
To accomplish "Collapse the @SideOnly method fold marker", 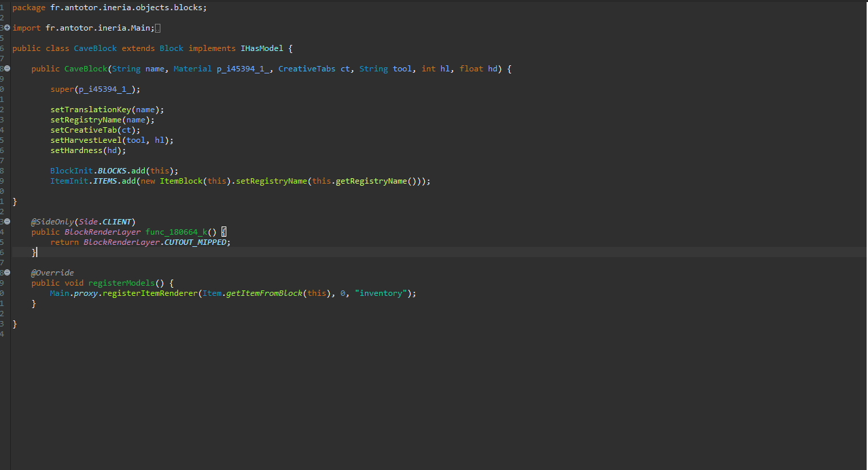I will pos(7,222).
